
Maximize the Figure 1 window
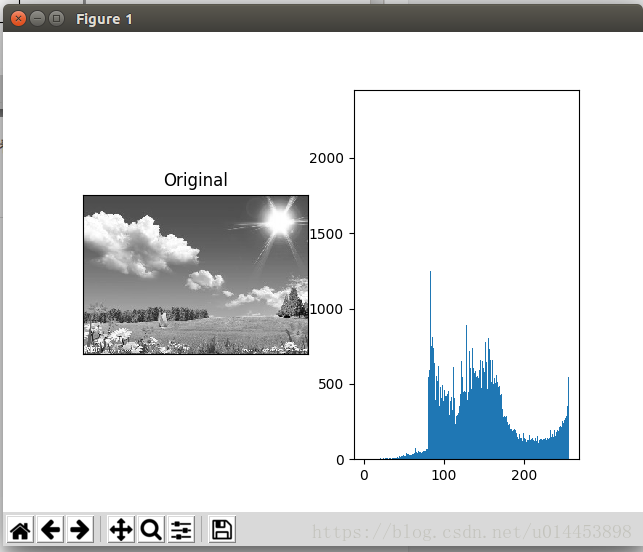[x=57, y=19]
